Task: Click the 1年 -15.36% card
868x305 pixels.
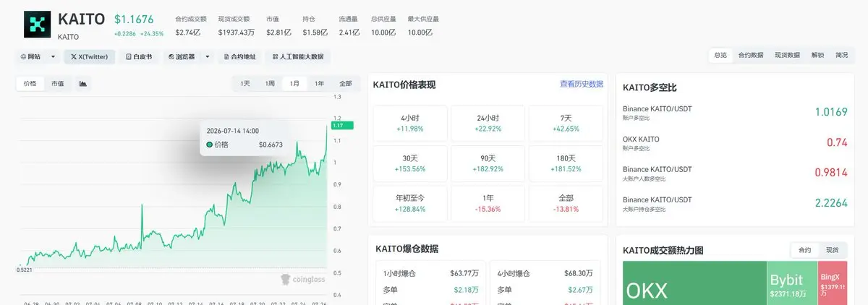Action: 488,203
